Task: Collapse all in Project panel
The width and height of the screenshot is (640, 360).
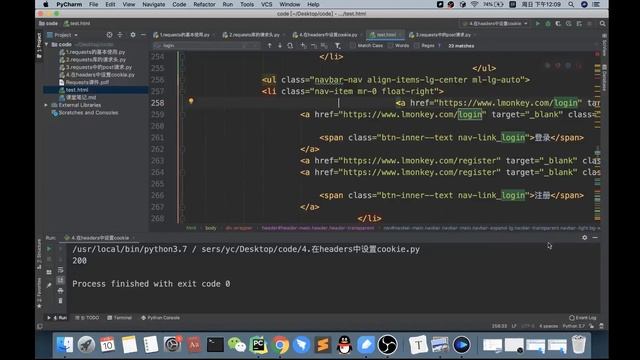Action: 120,35
